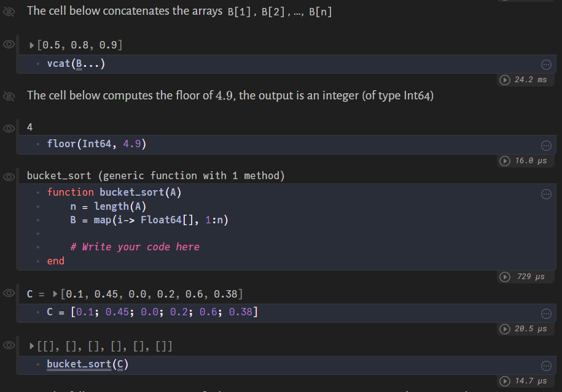Toggle visibility of the floor output cell
Viewport: 562px width, 392px height.
pyautogui.click(x=9, y=127)
